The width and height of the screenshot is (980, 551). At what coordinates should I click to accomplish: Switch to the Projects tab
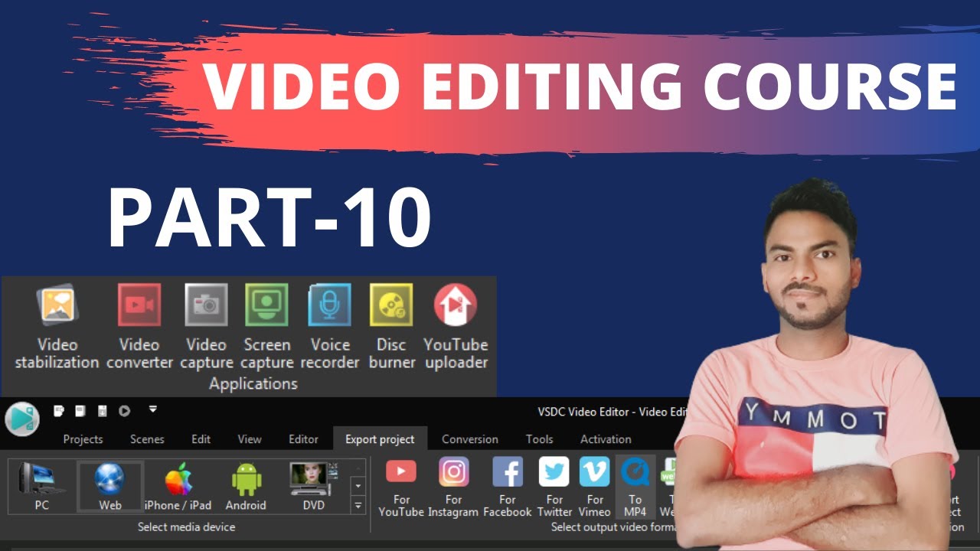tap(83, 439)
